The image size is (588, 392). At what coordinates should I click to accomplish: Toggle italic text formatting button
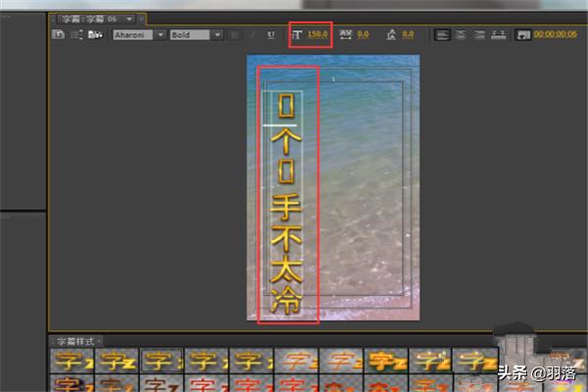point(253,35)
